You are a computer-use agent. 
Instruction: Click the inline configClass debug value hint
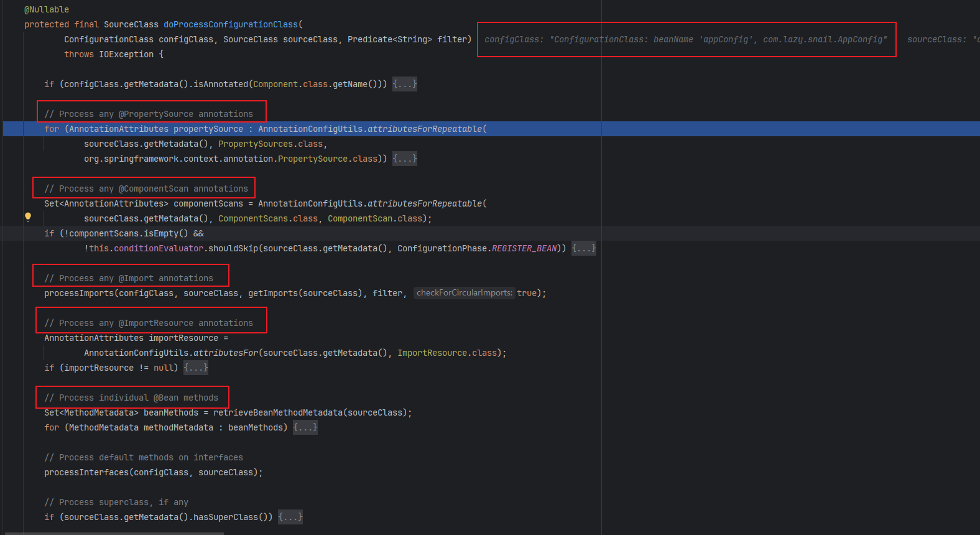pos(686,39)
